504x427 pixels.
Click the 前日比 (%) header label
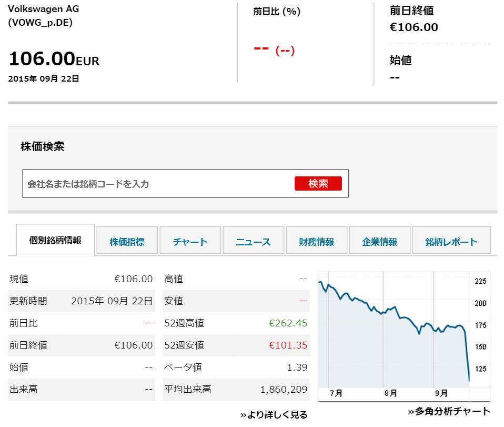pos(277,12)
